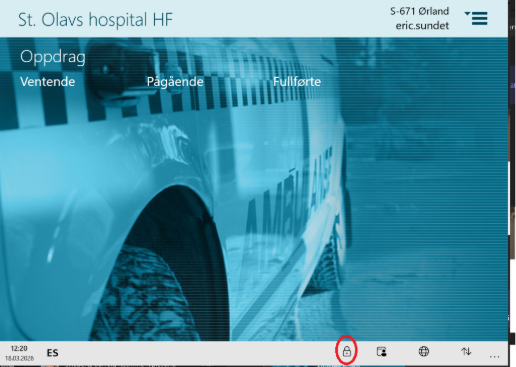Open the three-dots more options

pos(495,357)
